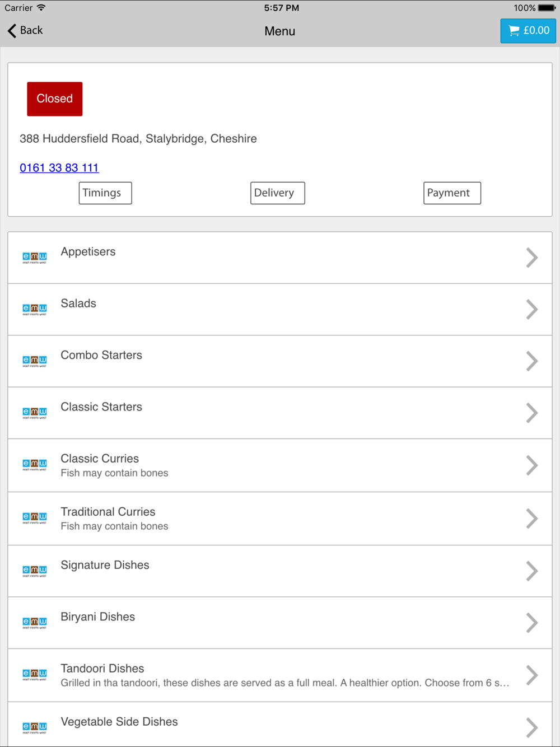Screen dimensions: 560x747
Task: Click the emw logo beside Biryani Dishes
Action: coord(35,623)
